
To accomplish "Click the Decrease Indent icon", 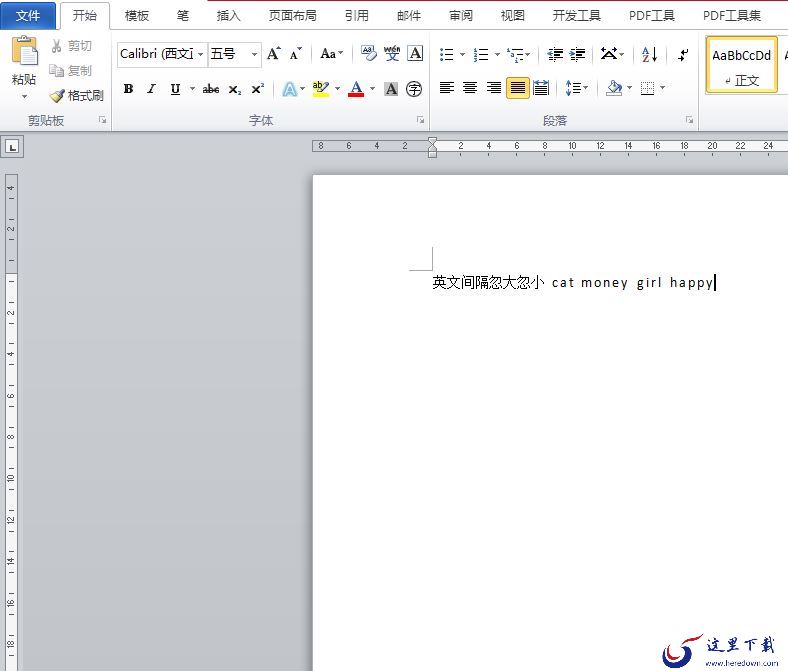I will 555,54.
